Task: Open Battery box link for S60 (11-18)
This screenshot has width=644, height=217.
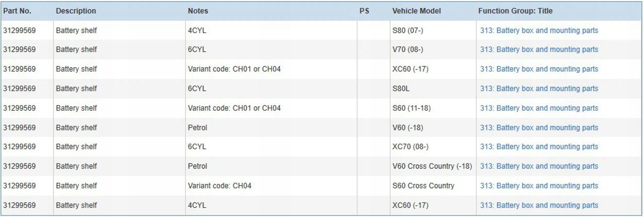Action: (x=539, y=108)
